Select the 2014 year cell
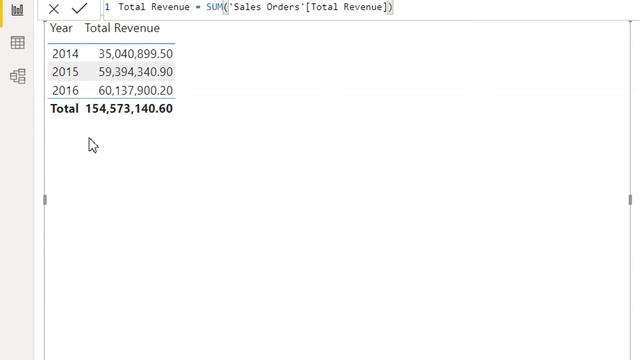The height and width of the screenshot is (360, 640). tap(65, 54)
